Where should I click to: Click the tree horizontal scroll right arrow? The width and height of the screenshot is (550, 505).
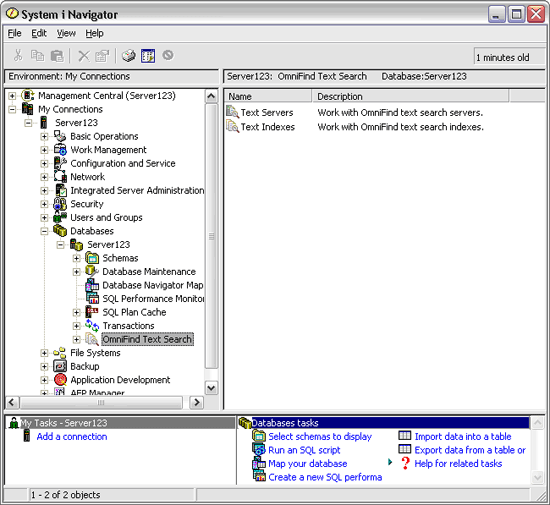196,402
